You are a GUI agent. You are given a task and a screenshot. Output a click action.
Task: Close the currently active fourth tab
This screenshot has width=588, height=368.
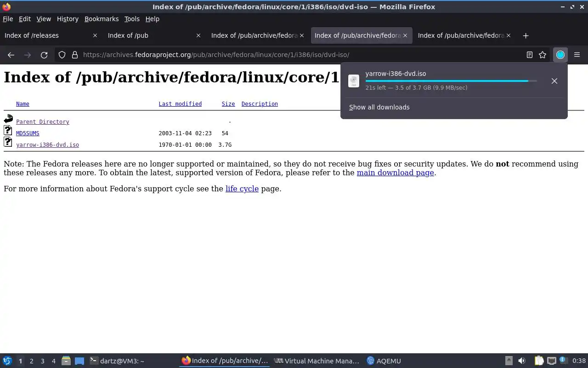coord(405,35)
